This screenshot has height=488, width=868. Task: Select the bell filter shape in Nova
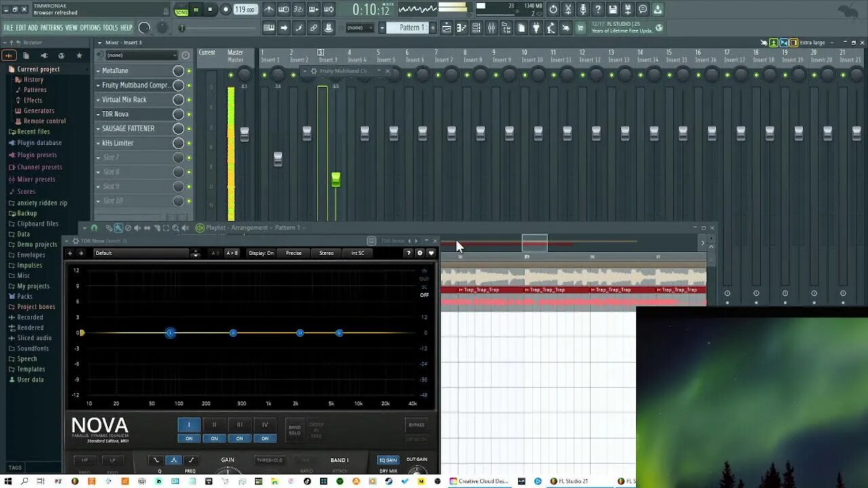[174, 460]
